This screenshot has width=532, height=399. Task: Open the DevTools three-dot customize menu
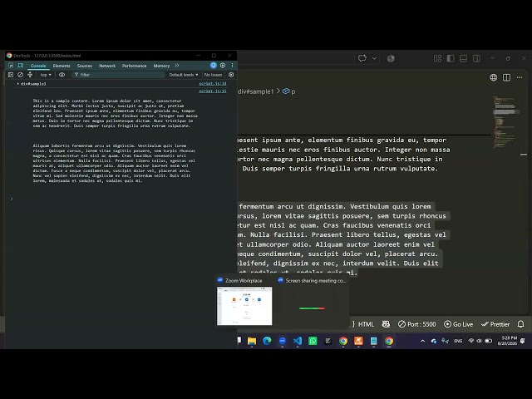point(233,65)
